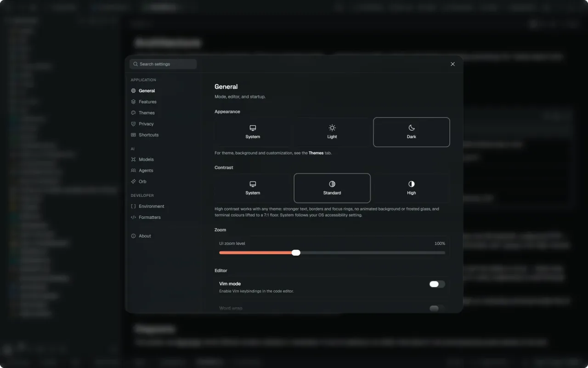The width and height of the screenshot is (588, 368).
Task: Open the Shortcuts settings section
Action: 163,135
